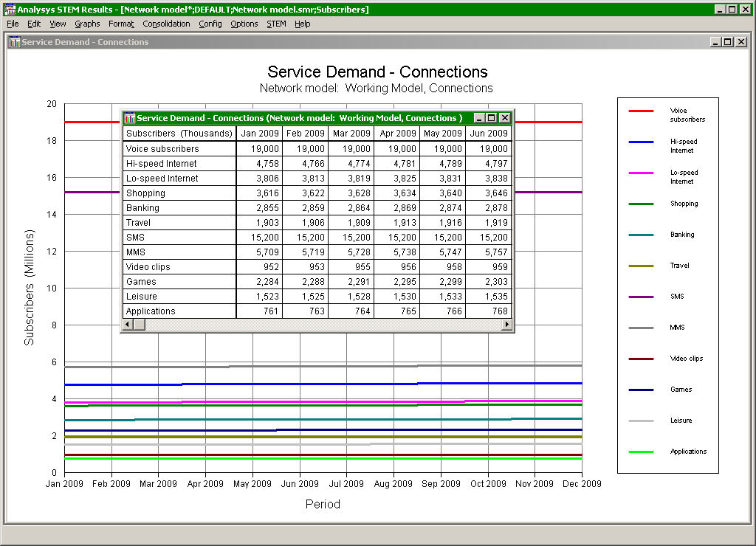This screenshot has height=546, width=756.
Task: Click the Analysys STEM Results application icon
Action: 10,9
